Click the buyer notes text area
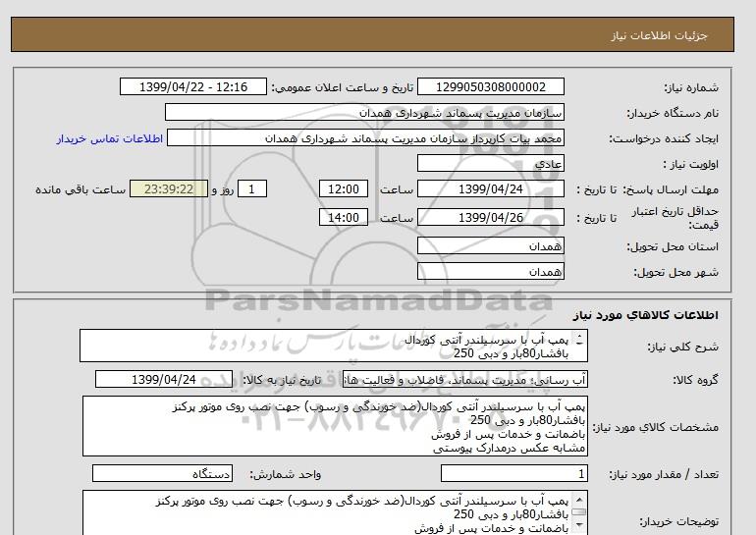The height and width of the screenshot is (535, 756). click(x=335, y=512)
